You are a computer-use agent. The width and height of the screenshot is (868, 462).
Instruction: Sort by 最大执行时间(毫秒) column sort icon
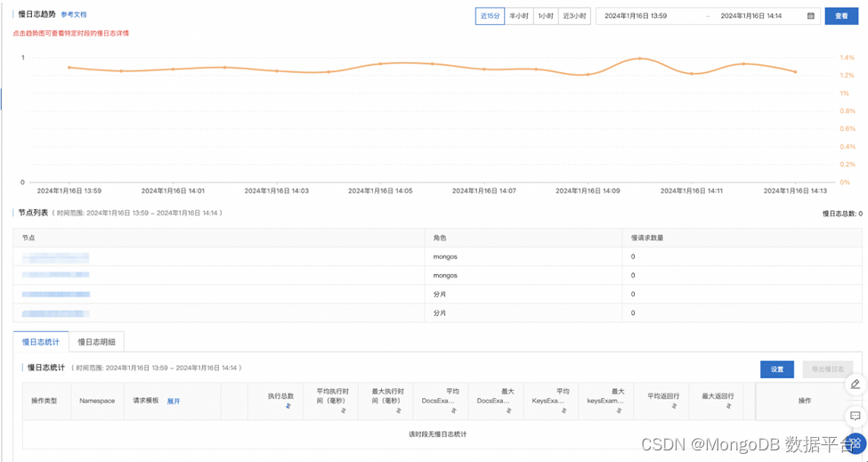pos(399,410)
